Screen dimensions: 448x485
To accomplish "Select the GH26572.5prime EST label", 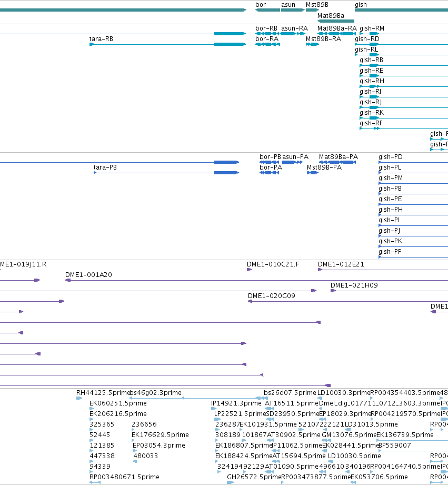I will [254, 477].
